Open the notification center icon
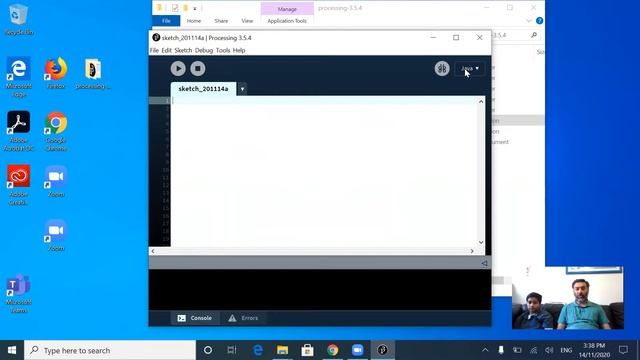This screenshot has height=360, width=640. (x=623, y=350)
